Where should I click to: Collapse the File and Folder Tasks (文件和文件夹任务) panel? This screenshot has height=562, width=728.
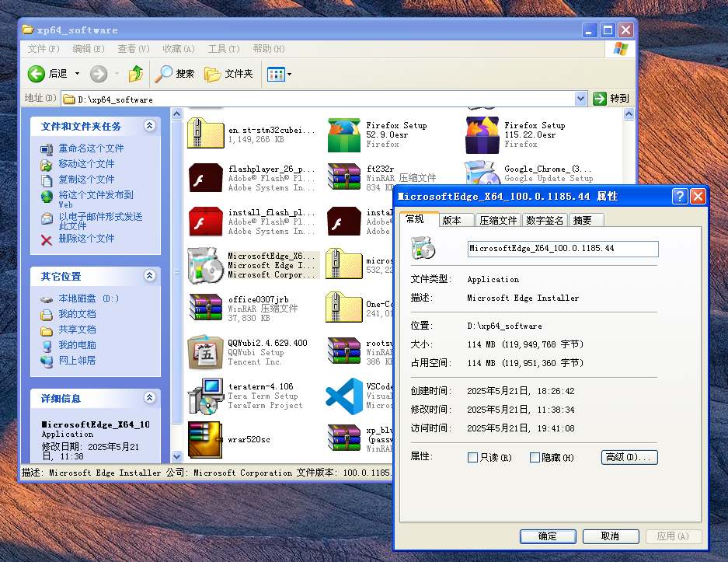149,125
